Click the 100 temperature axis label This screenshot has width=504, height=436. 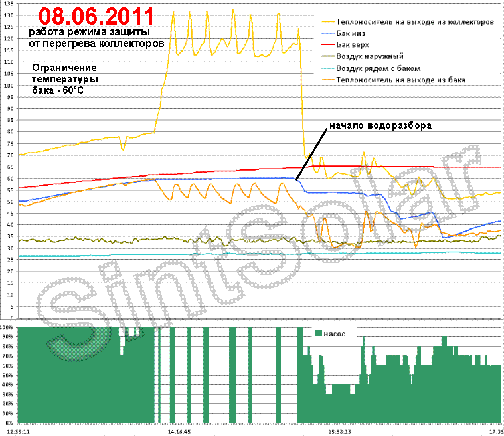tap(9, 86)
